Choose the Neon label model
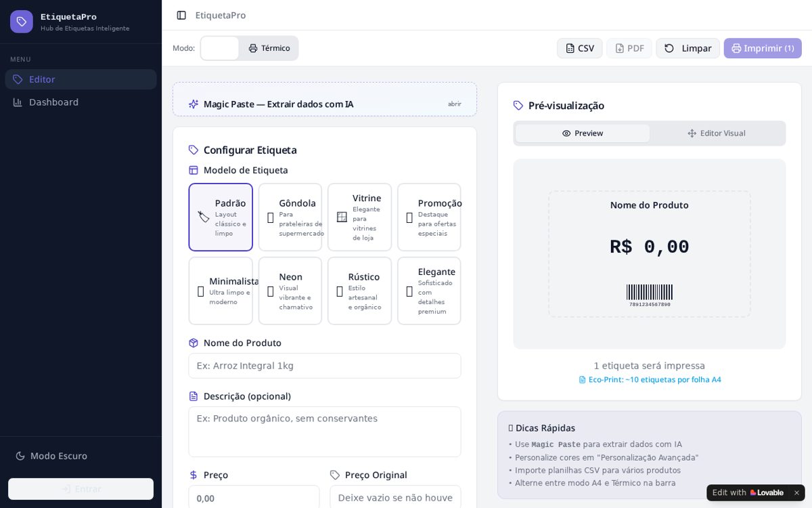812x508 pixels. [x=290, y=291]
